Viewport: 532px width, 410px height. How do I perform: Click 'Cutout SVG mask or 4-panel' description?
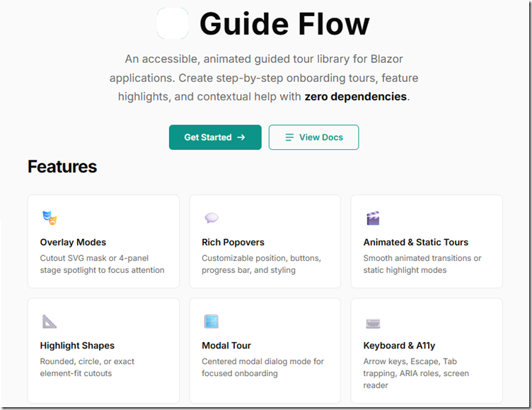94,258
